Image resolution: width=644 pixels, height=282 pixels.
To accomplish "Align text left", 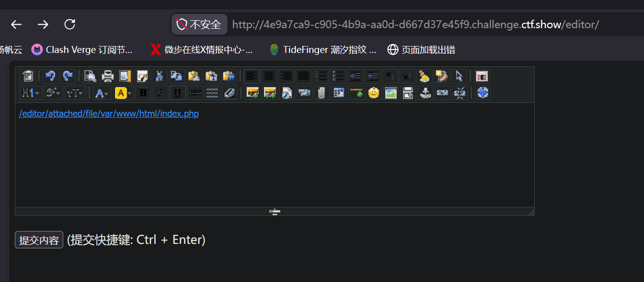I will pyautogui.click(x=252, y=76).
